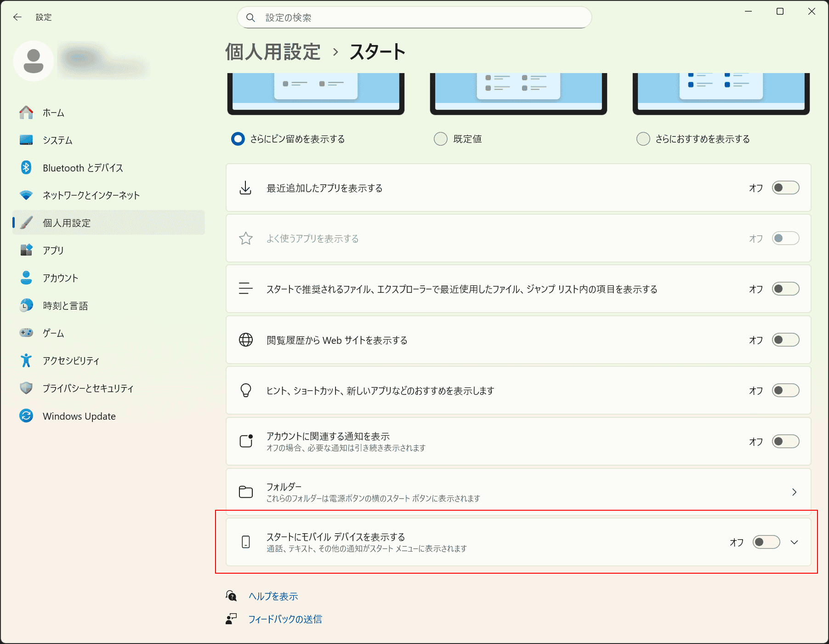The image size is (829, 644).
Task: Open システム in the sidebar
Action: pos(57,140)
